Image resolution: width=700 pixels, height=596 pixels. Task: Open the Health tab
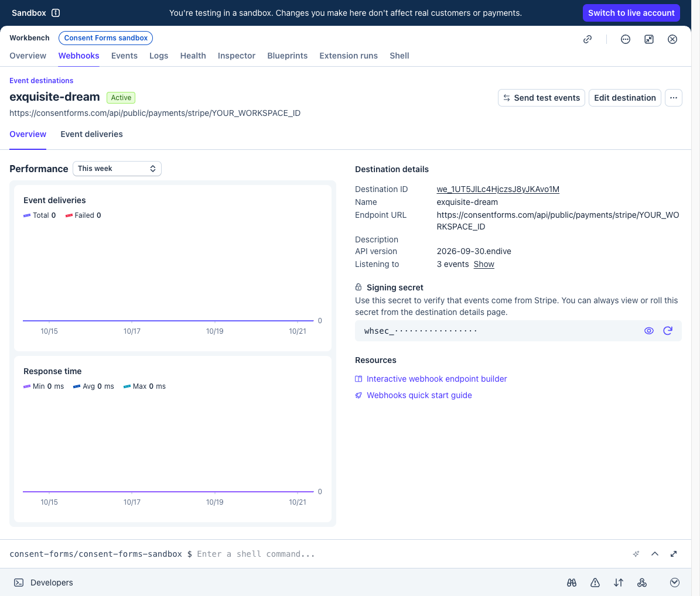pos(193,56)
